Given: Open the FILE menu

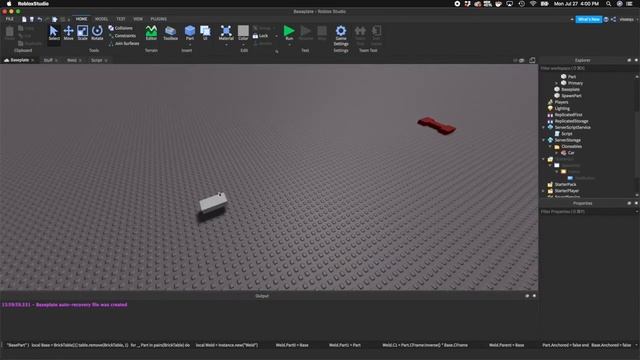Looking at the screenshot, I should point(9,19).
